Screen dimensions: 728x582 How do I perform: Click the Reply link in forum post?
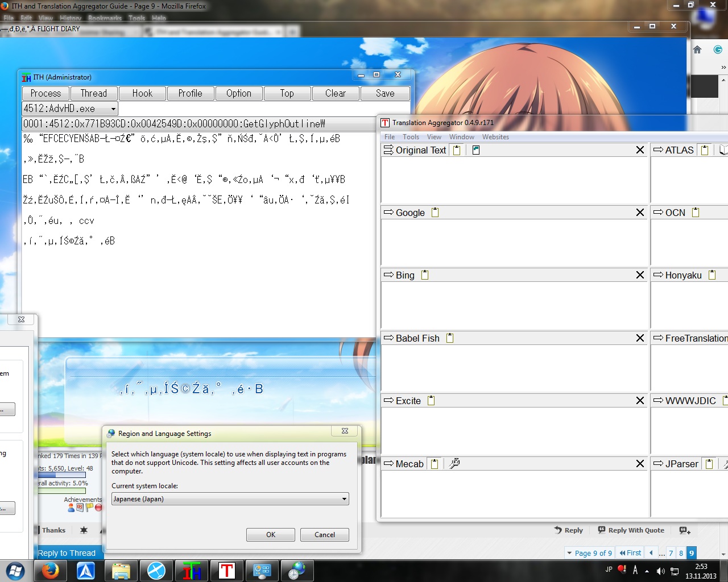tap(568, 530)
